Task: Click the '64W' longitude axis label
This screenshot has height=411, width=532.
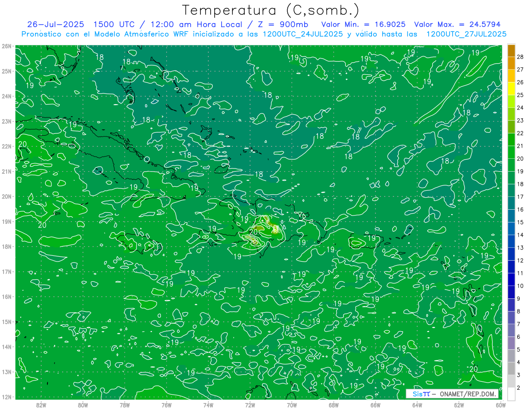Action: pos(417,405)
